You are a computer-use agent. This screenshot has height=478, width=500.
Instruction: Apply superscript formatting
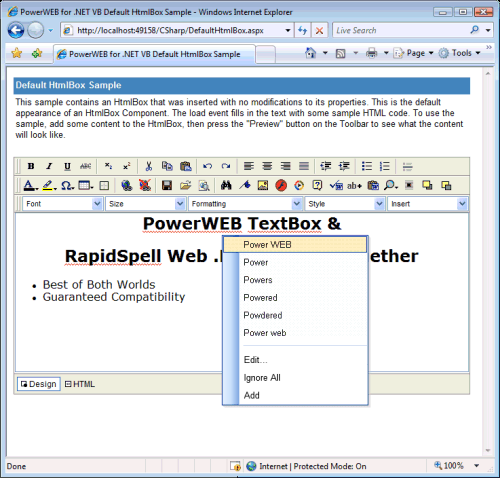127,166
